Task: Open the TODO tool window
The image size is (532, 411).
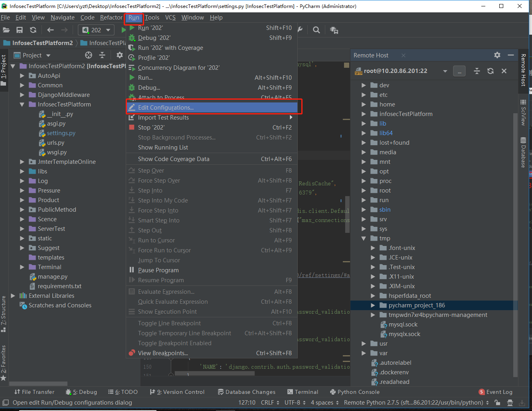Action: (x=123, y=392)
